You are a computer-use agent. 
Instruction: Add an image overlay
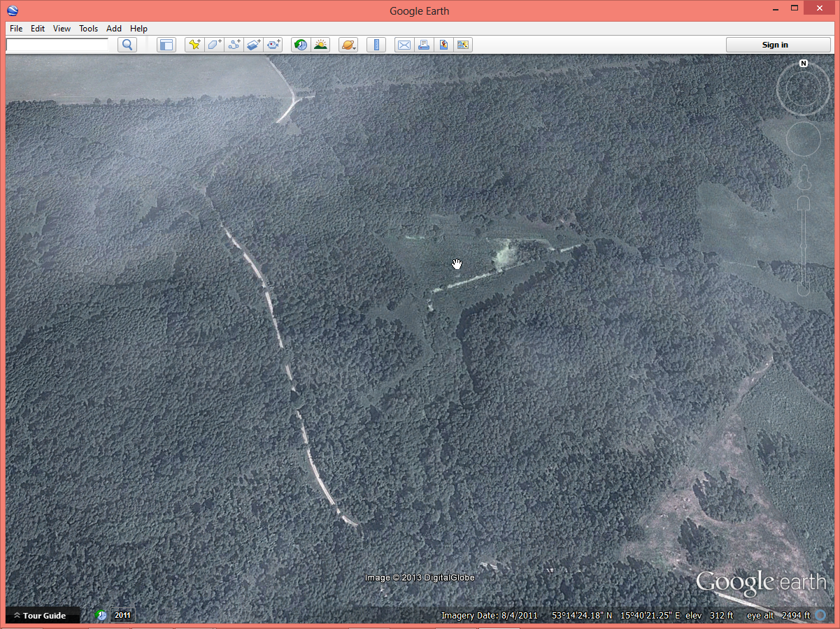[x=254, y=45]
